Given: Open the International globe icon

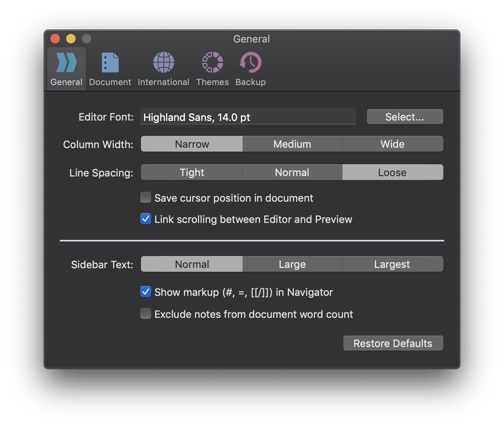Looking at the screenshot, I should tap(163, 63).
